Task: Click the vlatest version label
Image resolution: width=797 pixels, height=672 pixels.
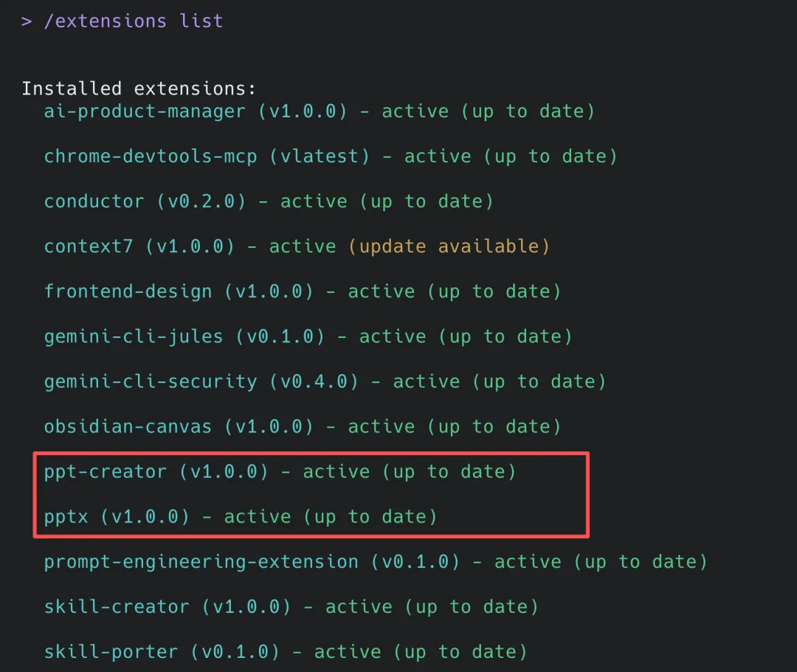Action: coord(320,156)
